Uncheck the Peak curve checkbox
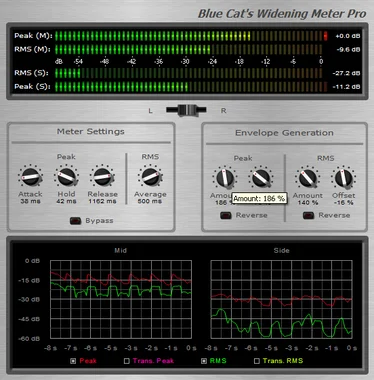The image size is (374, 380). click(73, 361)
